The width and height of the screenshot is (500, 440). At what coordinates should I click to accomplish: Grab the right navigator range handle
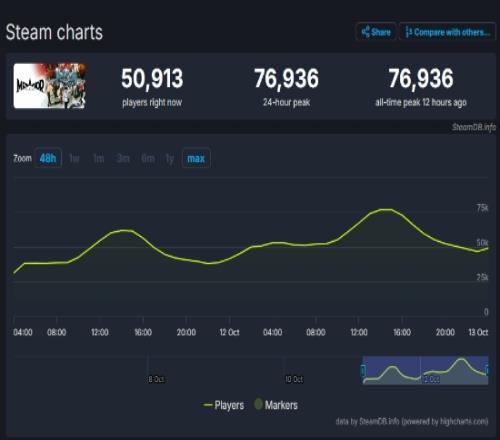pyautogui.click(x=487, y=370)
